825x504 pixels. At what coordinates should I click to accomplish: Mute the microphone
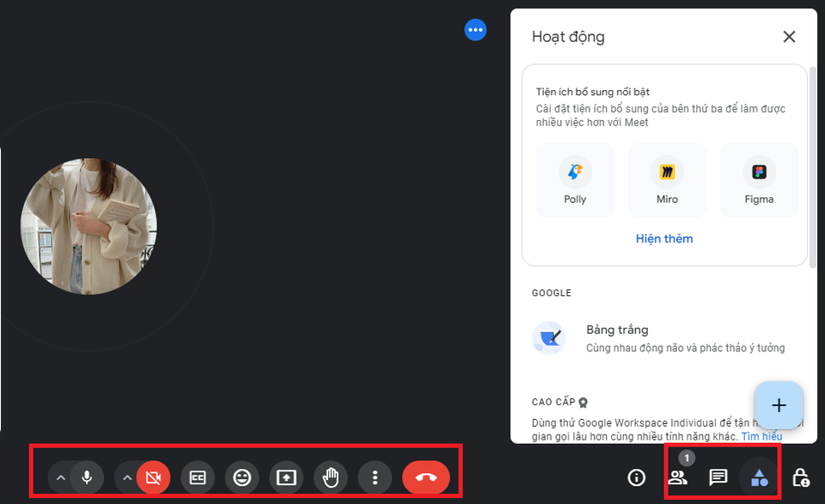tap(87, 477)
